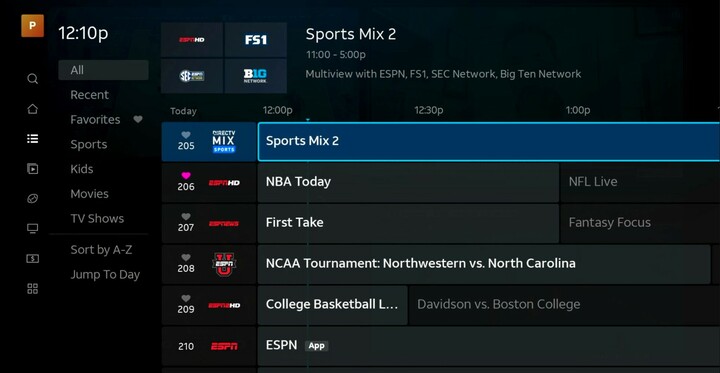Select the All filter
The image size is (720, 373).
[x=103, y=70]
